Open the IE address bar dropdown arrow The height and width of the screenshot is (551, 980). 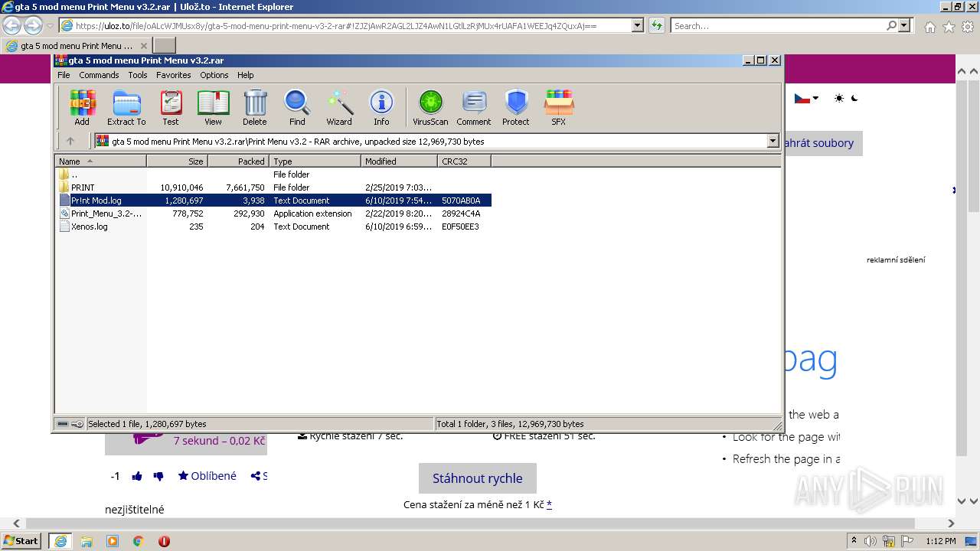[637, 25]
